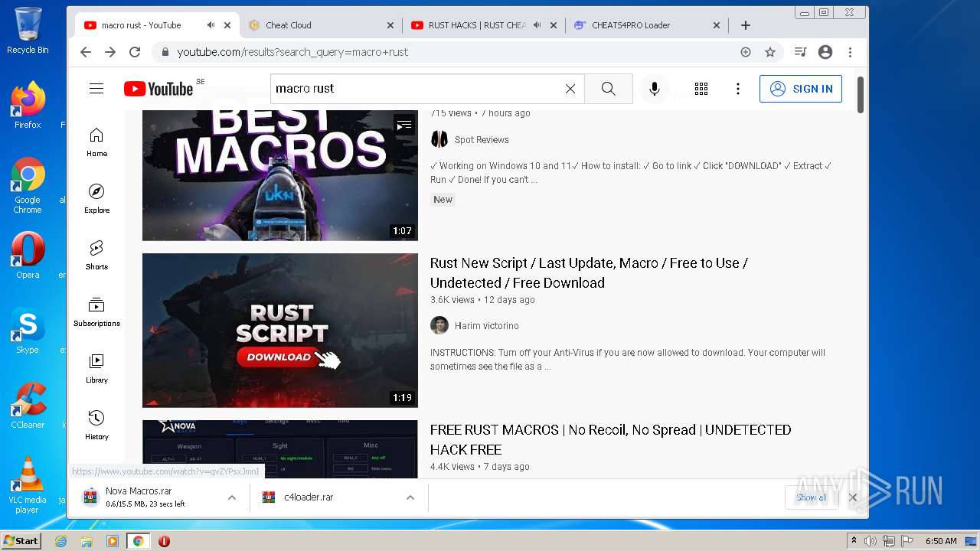The width and height of the screenshot is (980, 551).
Task: Run search with the magnifier button
Action: (609, 89)
